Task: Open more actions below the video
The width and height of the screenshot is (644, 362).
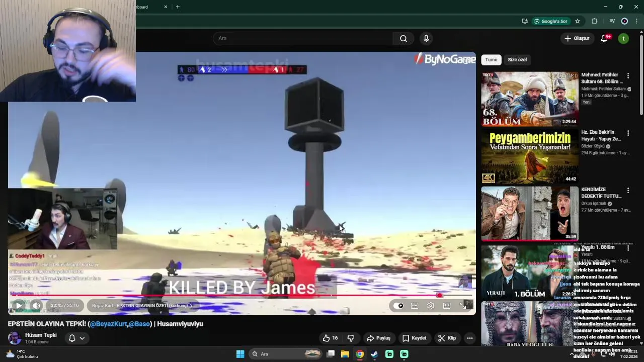Action: point(469,338)
